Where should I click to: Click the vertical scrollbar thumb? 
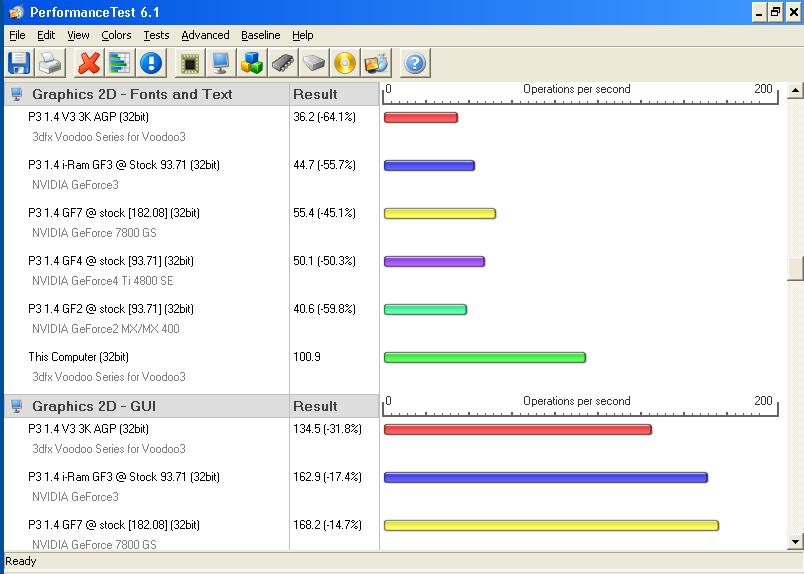[x=795, y=268]
